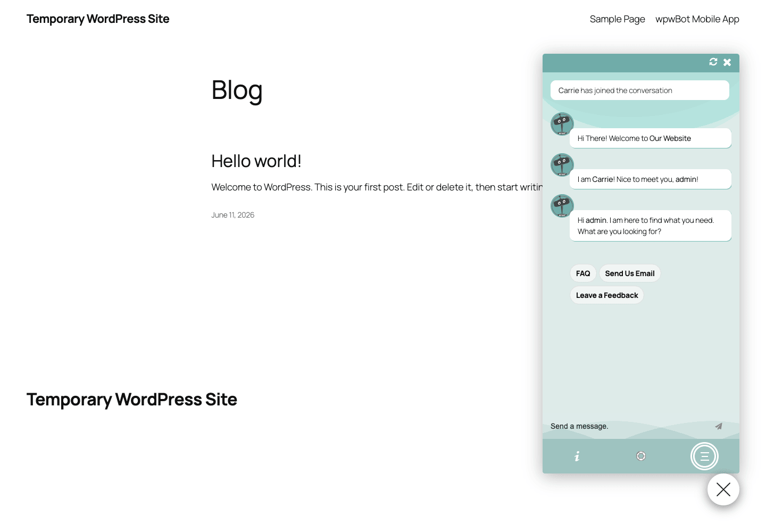The width and height of the screenshot is (766, 532).
Task: Click the 'Welcome to WordPress' post excerpt
Action: click(x=377, y=187)
